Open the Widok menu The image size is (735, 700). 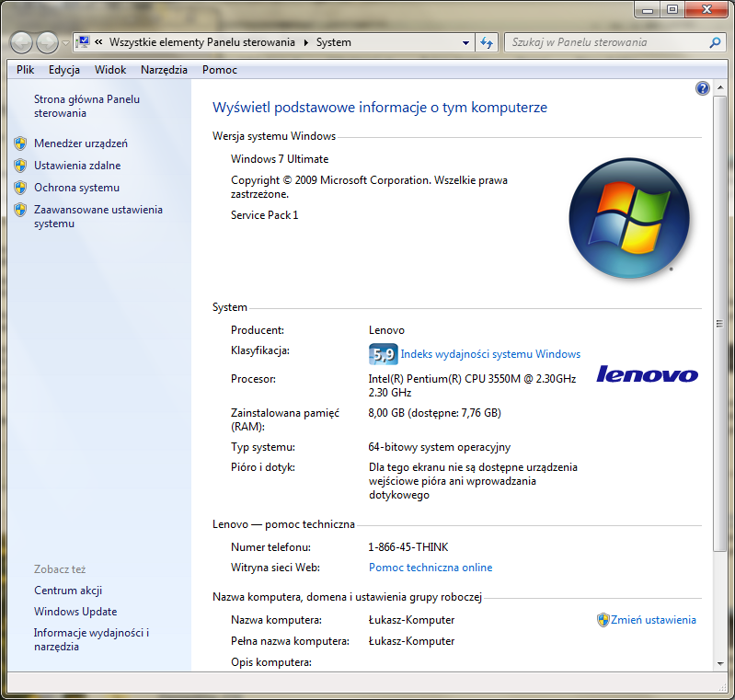click(110, 70)
